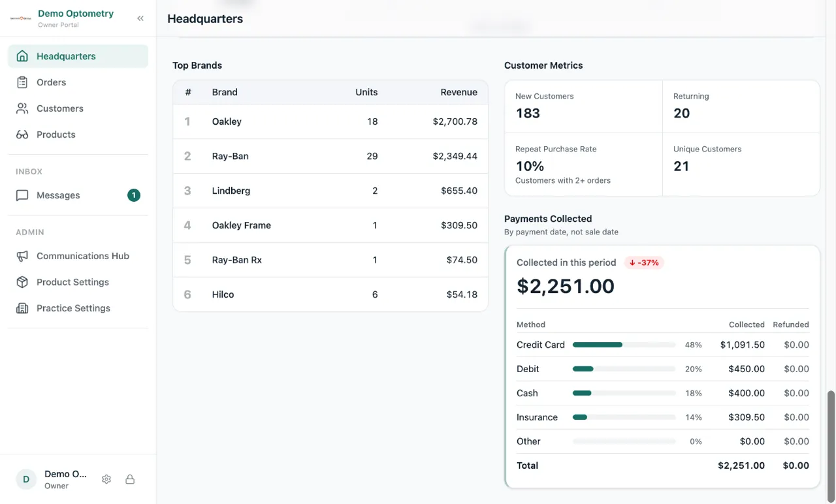Click the Cash progress bar

click(x=624, y=393)
